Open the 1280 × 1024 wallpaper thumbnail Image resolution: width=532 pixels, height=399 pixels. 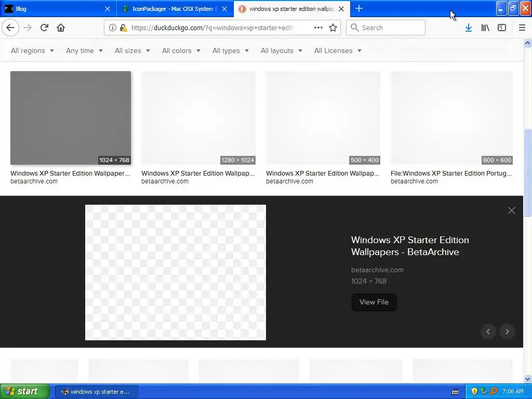198,118
